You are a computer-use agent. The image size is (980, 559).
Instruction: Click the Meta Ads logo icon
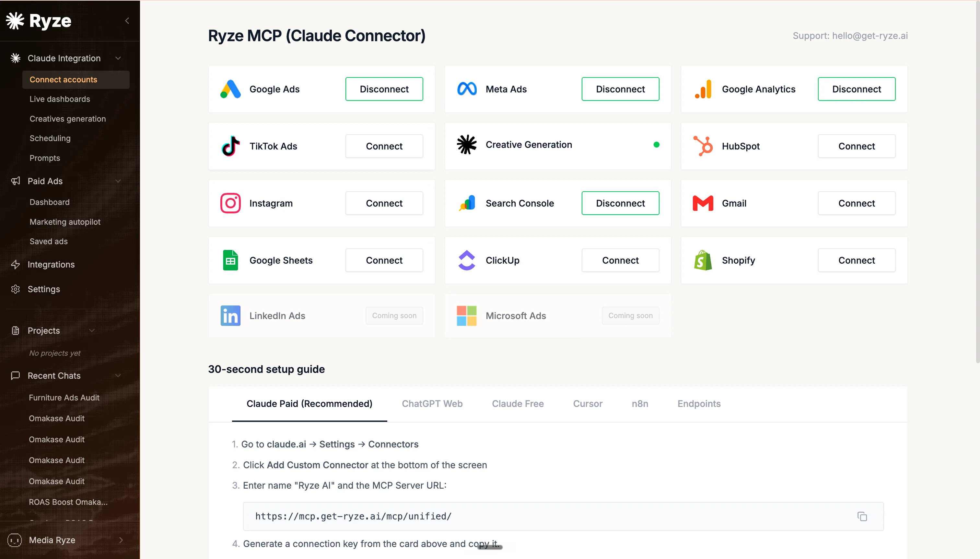(467, 89)
